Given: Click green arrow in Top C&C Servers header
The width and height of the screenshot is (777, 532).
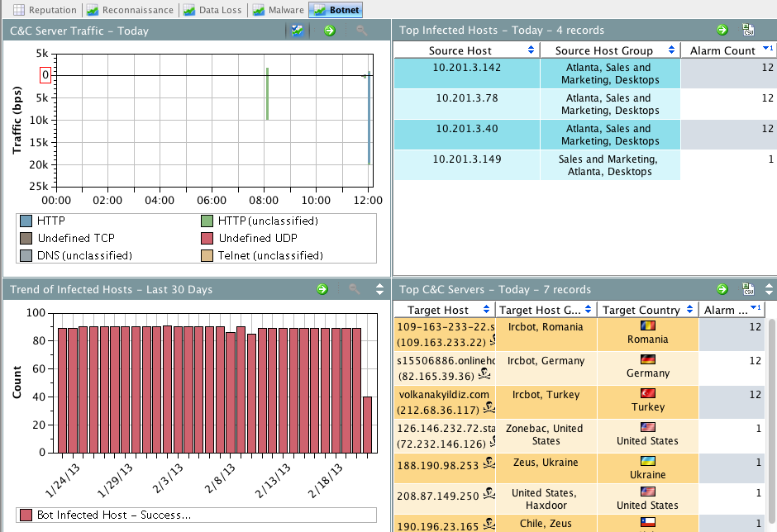Looking at the screenshot, I should click(x=722, y=289).
